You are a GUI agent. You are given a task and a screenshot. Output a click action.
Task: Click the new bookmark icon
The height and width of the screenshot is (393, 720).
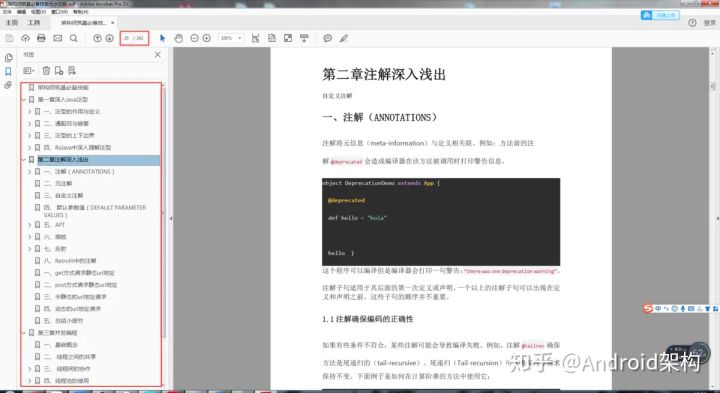pos(59,71)
